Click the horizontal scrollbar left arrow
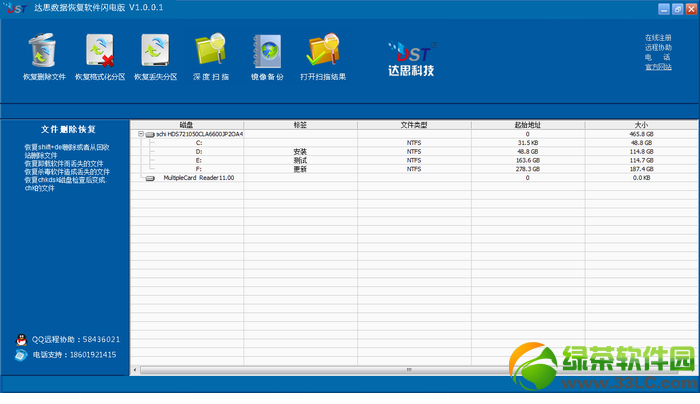 (x=135, y=371)
